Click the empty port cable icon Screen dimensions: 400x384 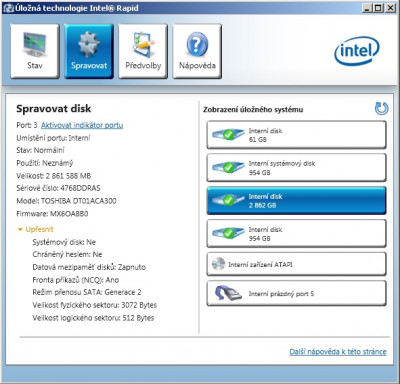[228, 293]
